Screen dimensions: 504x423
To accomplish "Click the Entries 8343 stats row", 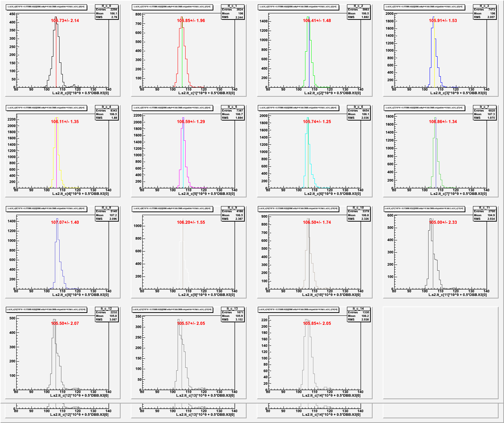I will [x=107, y=110].
